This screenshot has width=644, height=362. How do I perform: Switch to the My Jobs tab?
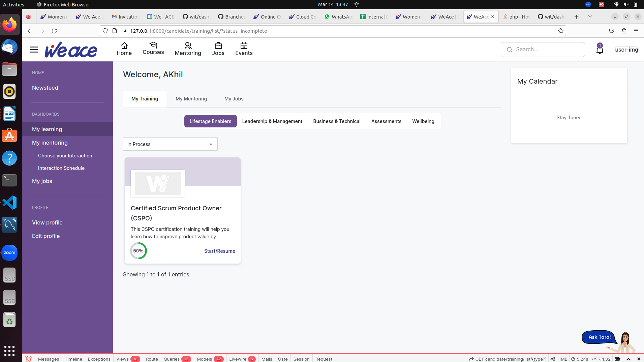234,99
